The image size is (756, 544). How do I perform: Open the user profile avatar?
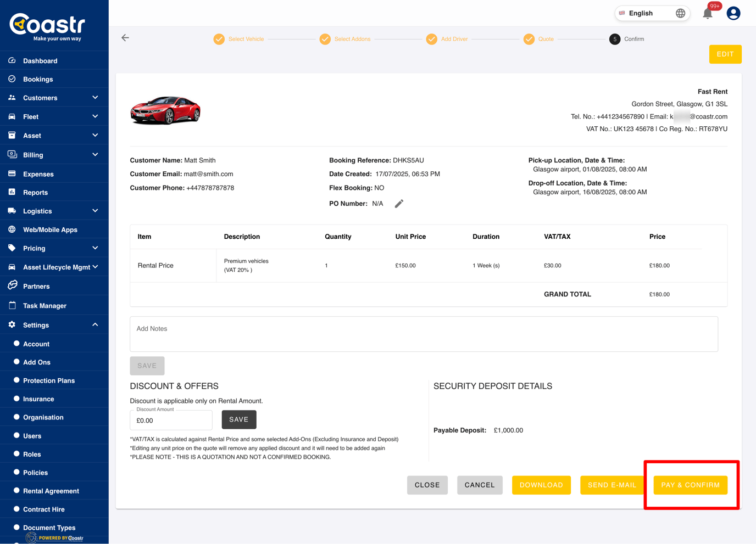(733, 13)
